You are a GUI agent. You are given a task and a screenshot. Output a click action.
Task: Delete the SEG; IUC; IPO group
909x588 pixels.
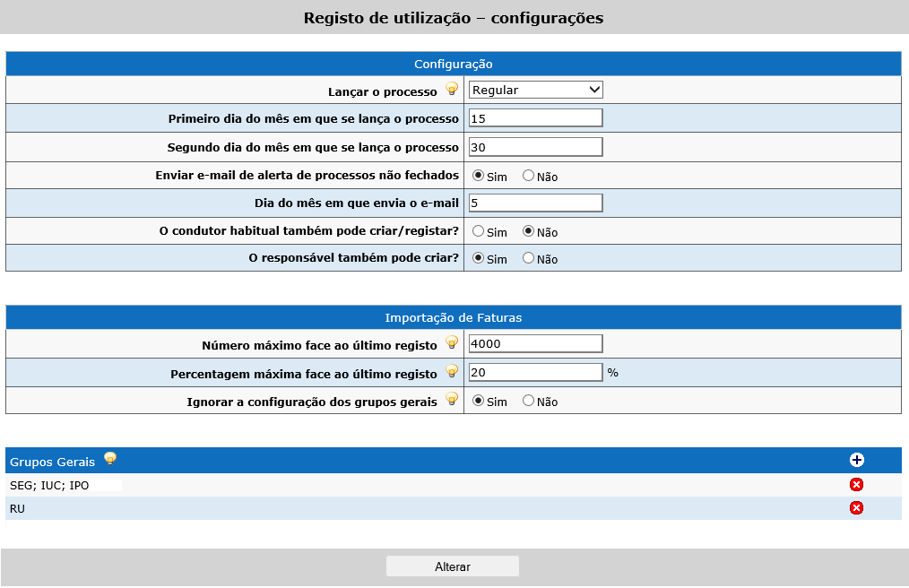point(856,485)
